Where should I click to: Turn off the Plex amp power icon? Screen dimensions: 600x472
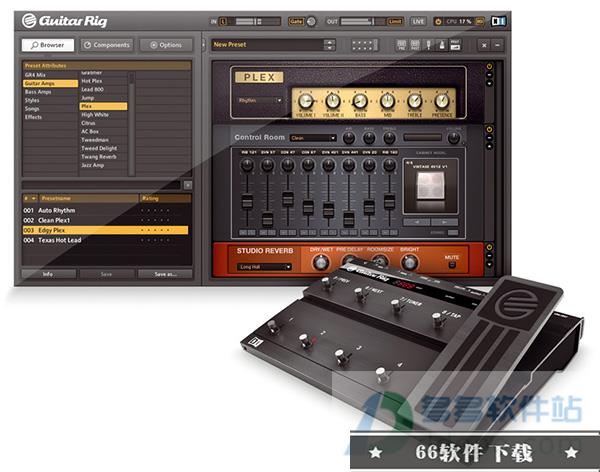489,67
